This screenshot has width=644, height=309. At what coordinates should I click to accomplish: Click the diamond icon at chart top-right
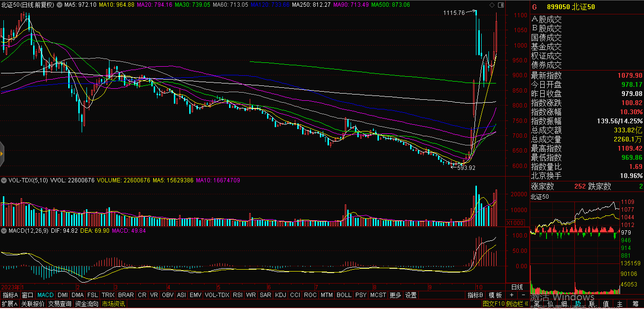(x=492, y=5)
